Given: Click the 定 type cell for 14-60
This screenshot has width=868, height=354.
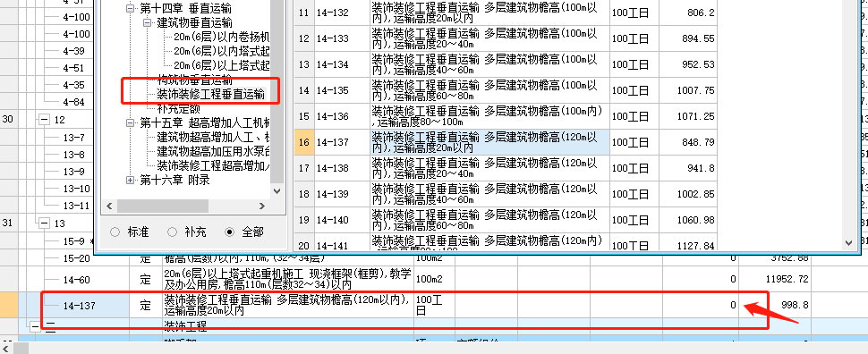Looking at the screenshot, I should [x=146, y=280].
